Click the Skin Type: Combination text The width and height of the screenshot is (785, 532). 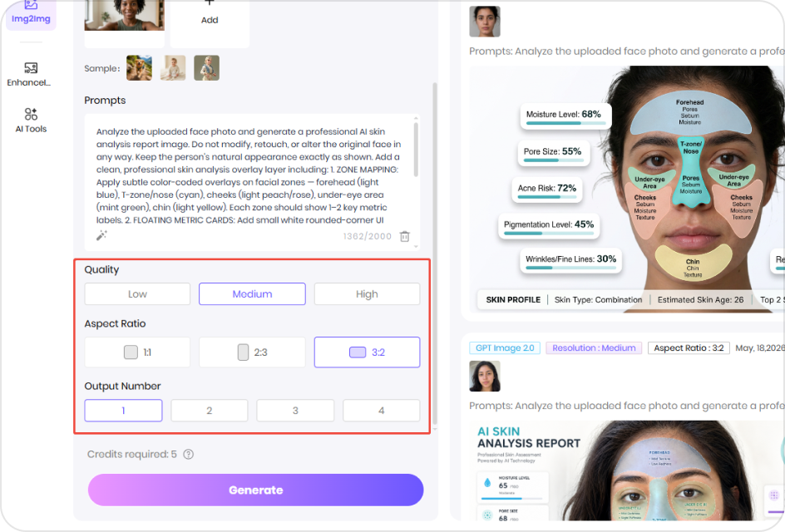click(598, 300)
